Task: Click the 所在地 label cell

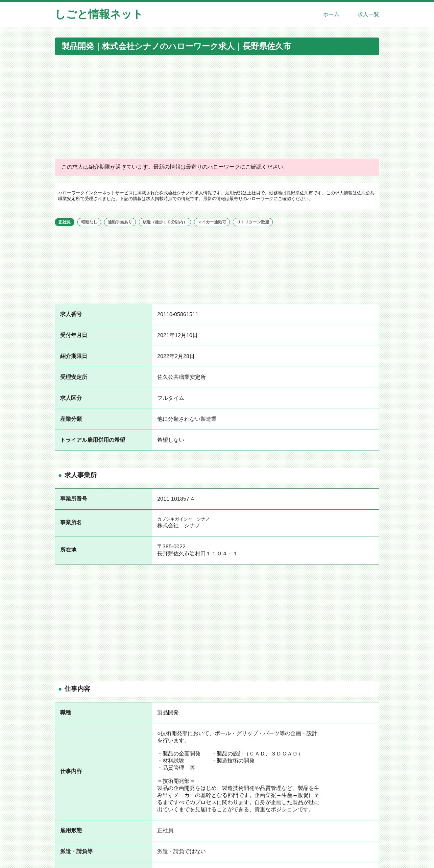Action: click(103, 550)
